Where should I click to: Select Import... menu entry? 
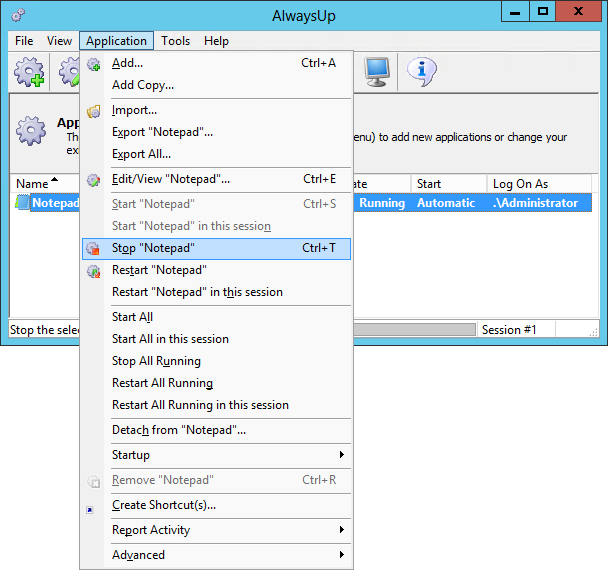click(216, 110)
